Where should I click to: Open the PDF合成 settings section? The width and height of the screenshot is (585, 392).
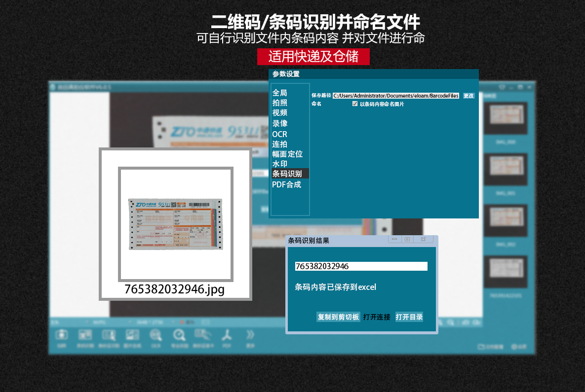[x=286, y=184]
